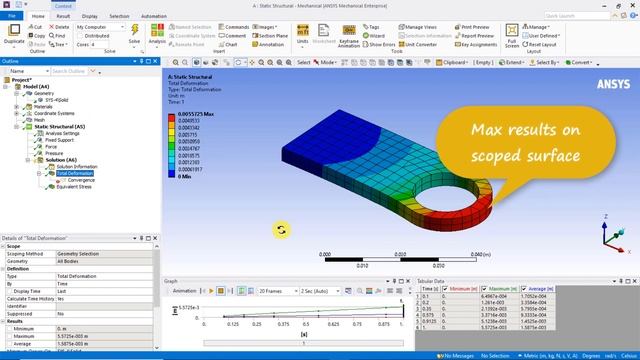The width and height of the screenshot is (640, 360).
Task: Expand the Materials tree node
Action: [x=16, y=107]
